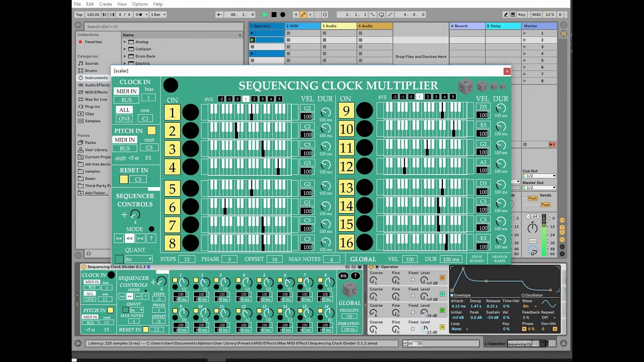Toggle ON button for step 5
This screenshot has width=644, height=362.
pos(172,189)
